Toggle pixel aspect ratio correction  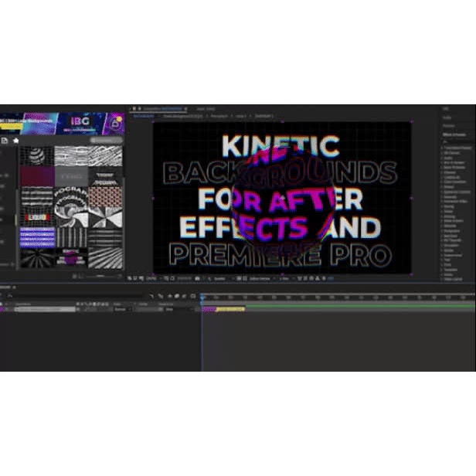pyautogui.click(x=300, y=278)
